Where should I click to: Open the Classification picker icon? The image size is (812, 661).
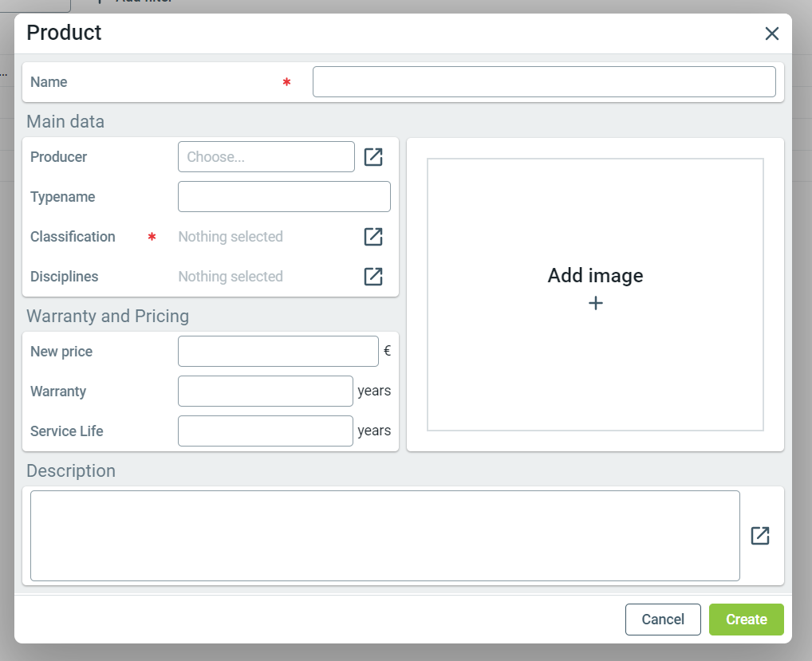click(x=373, y=237)
